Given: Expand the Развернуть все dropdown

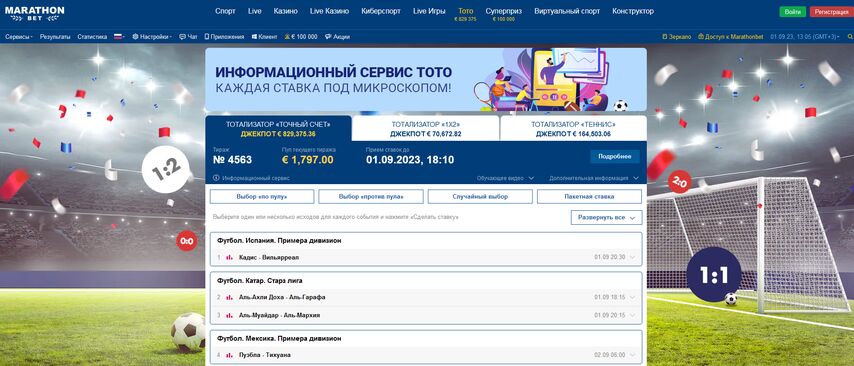Looking at the screenshot, I should tap(606, 217).
